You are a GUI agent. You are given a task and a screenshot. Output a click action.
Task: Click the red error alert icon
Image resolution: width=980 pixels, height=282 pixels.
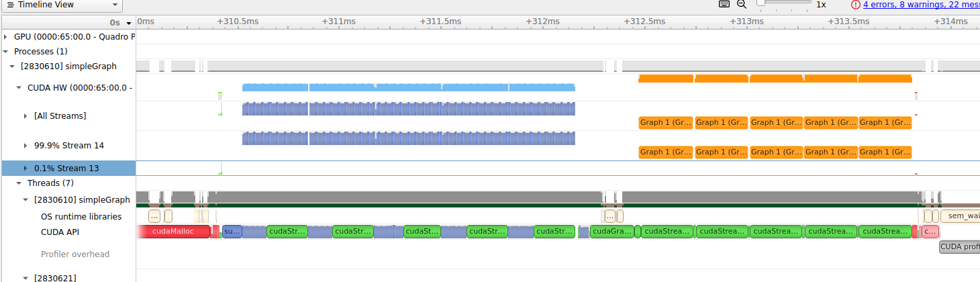(x=855, y=5)
